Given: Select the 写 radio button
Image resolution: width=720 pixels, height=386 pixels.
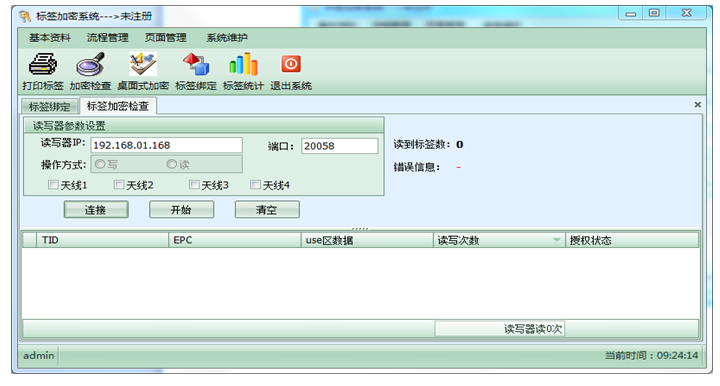Looking at the screenshot, I should [x=100, y=164].
